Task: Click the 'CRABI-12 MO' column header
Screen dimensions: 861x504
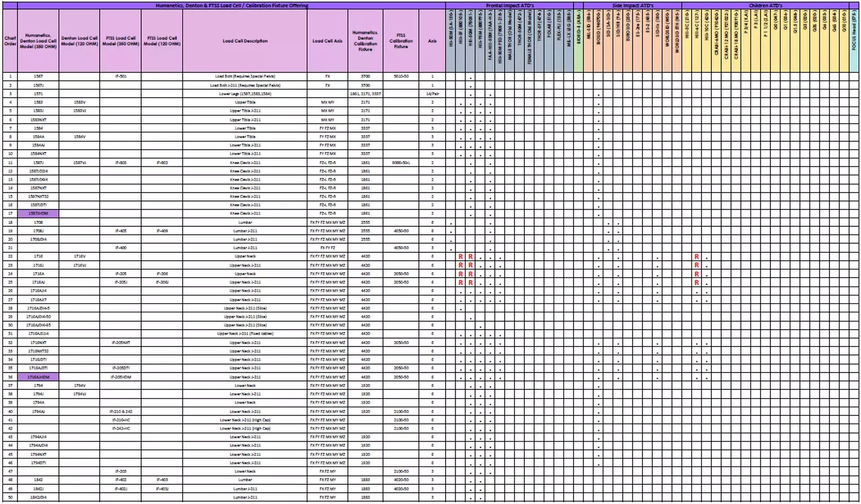Action: click(726, 41)
